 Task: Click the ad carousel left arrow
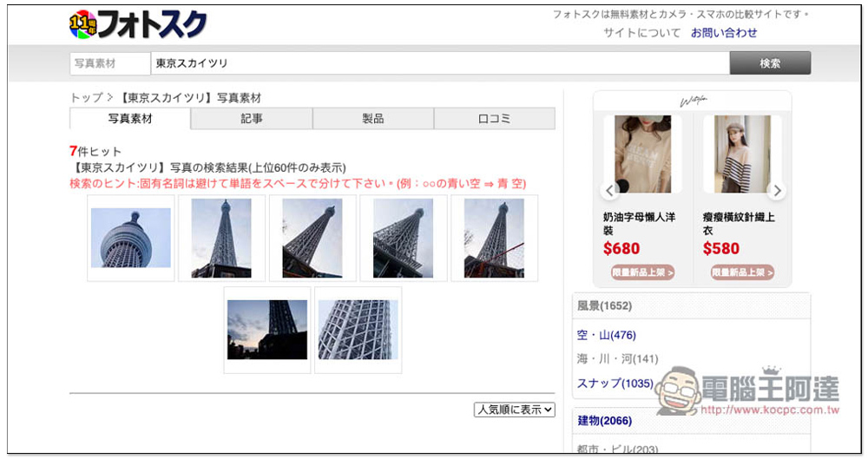click(x=609, y=191)
